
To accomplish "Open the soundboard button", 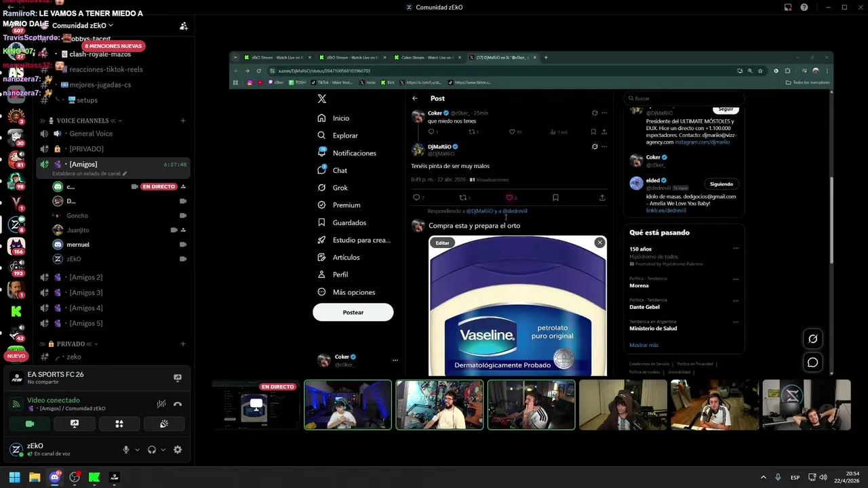I will point(164,424).
